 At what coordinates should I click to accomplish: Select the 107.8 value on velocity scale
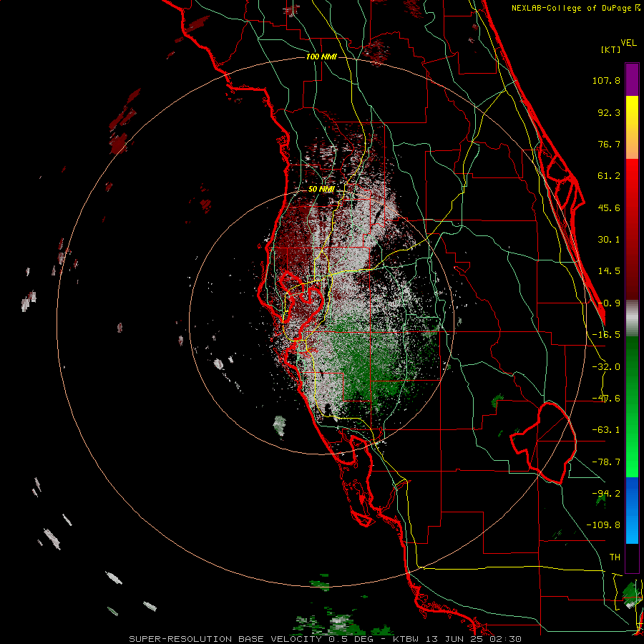click(606, 80)
